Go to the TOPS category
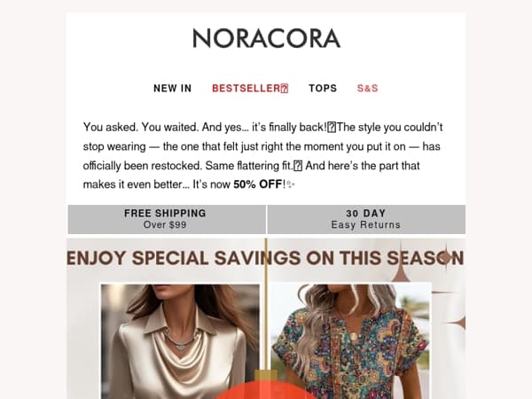Image resolution: width=532 pixels, height=399 pixels. tap(323, 88)
